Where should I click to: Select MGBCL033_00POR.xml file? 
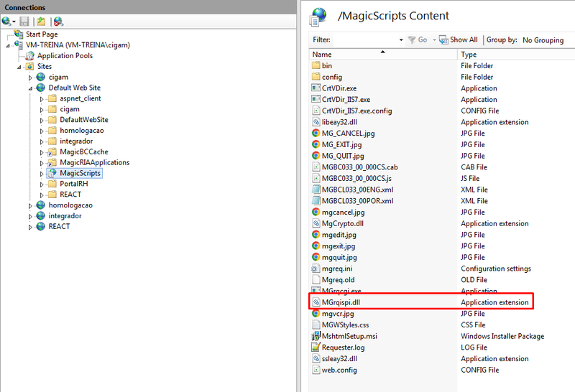pyautogui.click(x=357, y=201)
